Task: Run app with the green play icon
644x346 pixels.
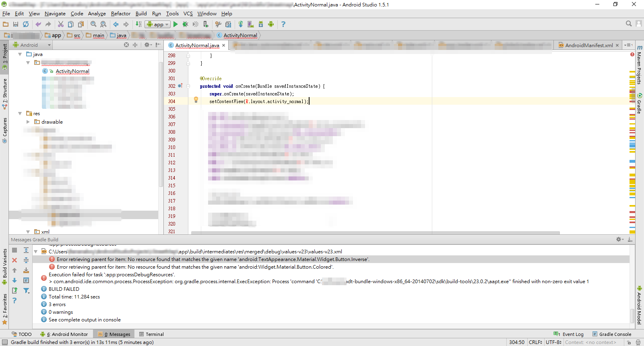Action: coord(175,24)
